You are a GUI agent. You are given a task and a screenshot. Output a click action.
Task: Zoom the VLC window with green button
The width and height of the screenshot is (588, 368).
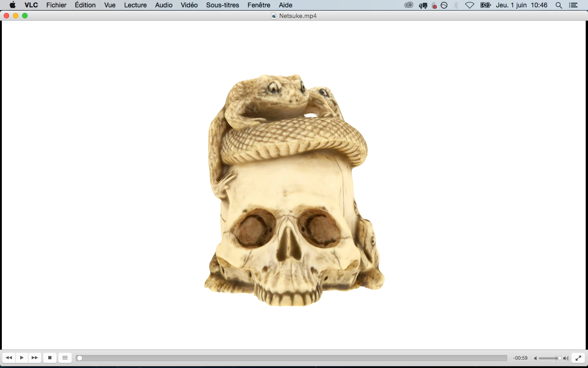point(25,16)
